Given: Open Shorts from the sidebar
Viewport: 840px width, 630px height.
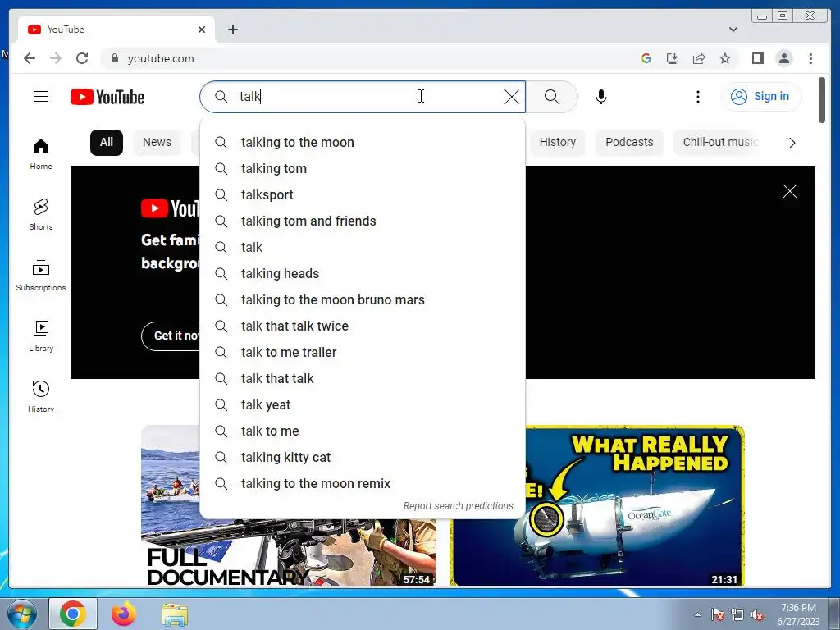Looking at the screenshot, I should click(x=41, y=215).
